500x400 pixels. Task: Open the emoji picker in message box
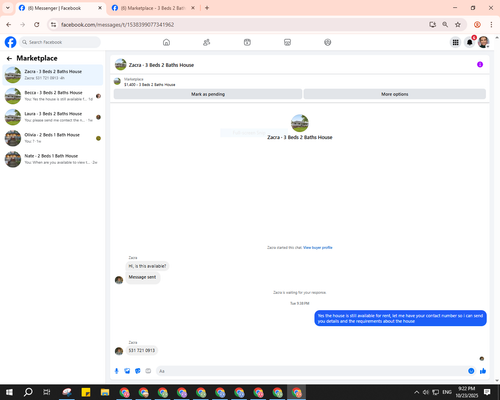[x=471, y=371]
